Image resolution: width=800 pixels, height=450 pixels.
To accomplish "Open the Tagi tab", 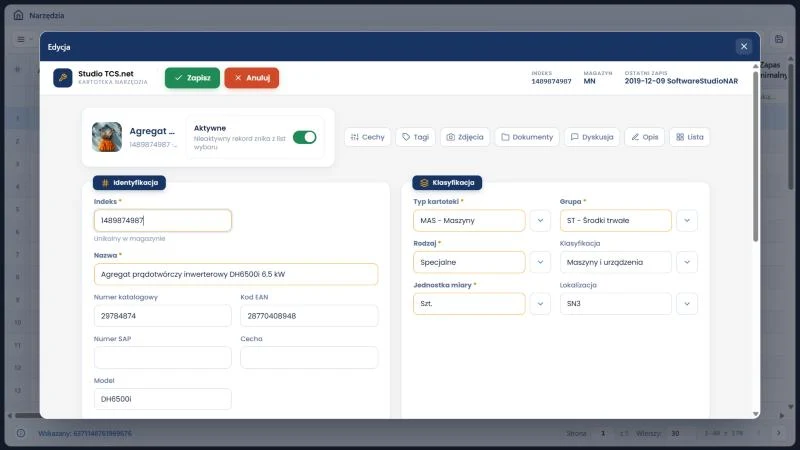I will [415, 137].
